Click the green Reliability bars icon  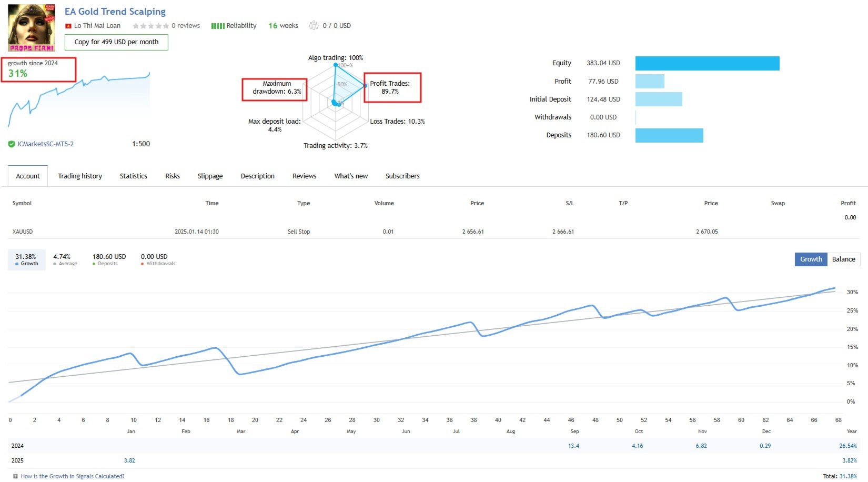(217, 26)
